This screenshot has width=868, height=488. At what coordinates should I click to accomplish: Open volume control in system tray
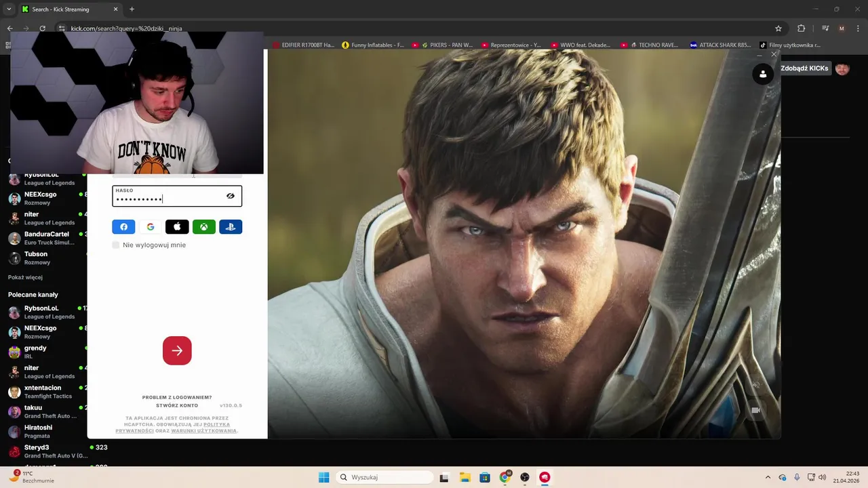pos(823,477)
